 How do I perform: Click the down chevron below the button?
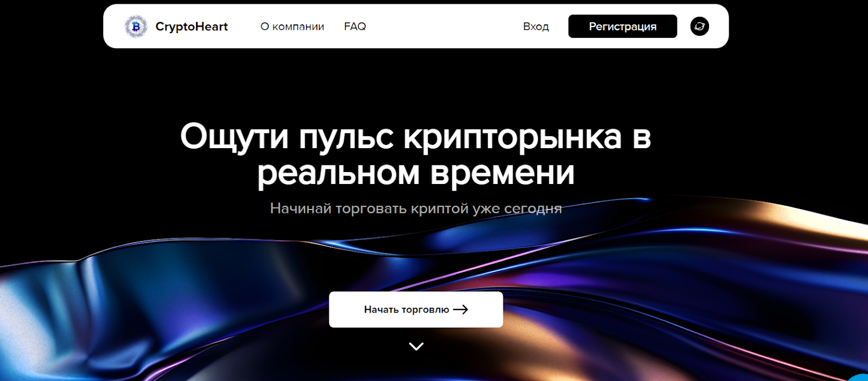click(416, 346)
